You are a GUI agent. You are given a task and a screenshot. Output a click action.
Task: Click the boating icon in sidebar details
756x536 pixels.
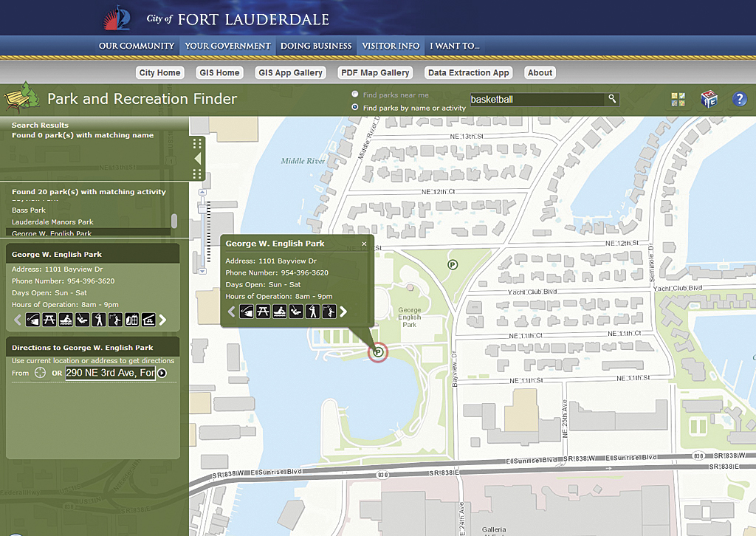pyautogui.click(x=66, y=320)
